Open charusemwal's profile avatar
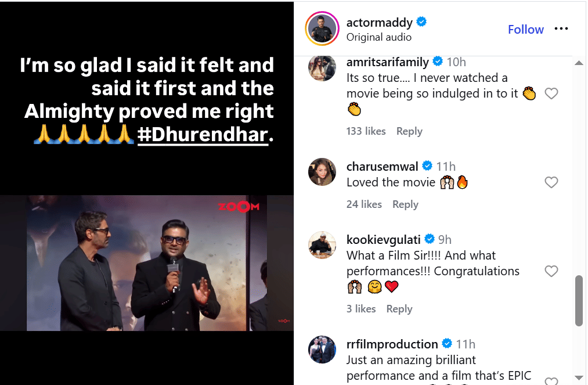 322,172
